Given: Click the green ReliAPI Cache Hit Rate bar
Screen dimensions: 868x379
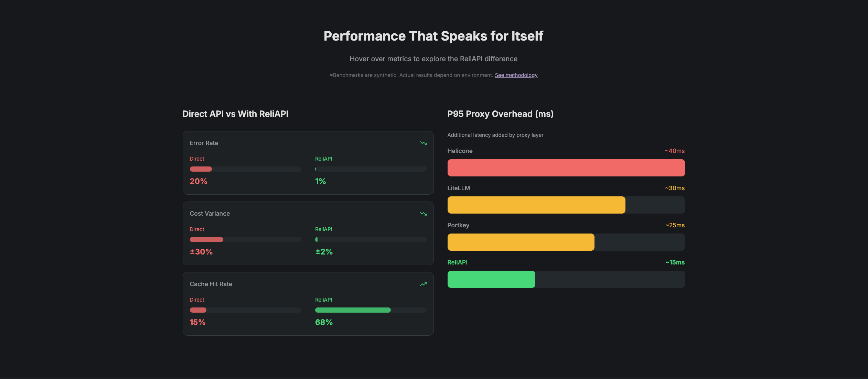Looking at the screenshot, I should pos(353,310).
